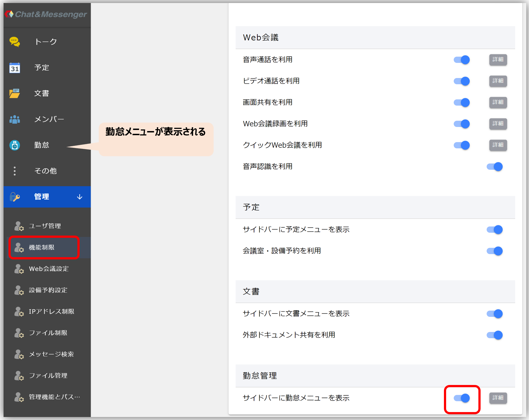Image resolution: width=529 pixels, height=420 pixels.
Task: Click the Chat&Messenger logo
Action: tap(46, 14)
